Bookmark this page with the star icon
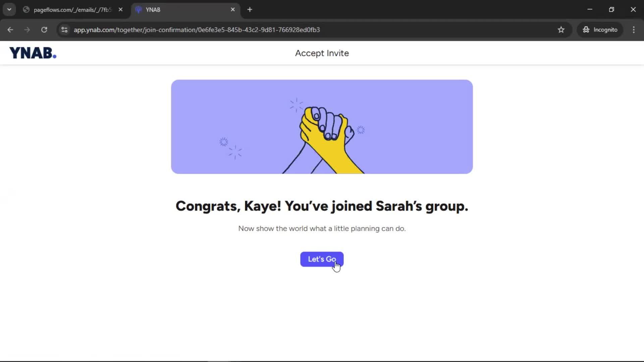Viewport: 644px width, 362px height. [561, 30]
